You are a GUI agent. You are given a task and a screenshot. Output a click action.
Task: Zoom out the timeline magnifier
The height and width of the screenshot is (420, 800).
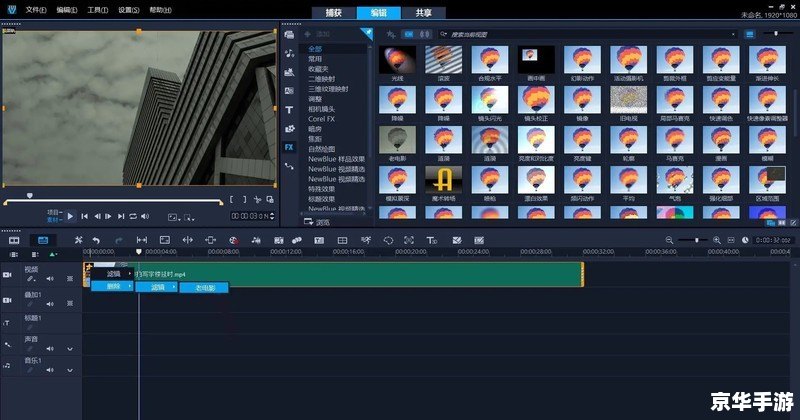tap(669, 240)
